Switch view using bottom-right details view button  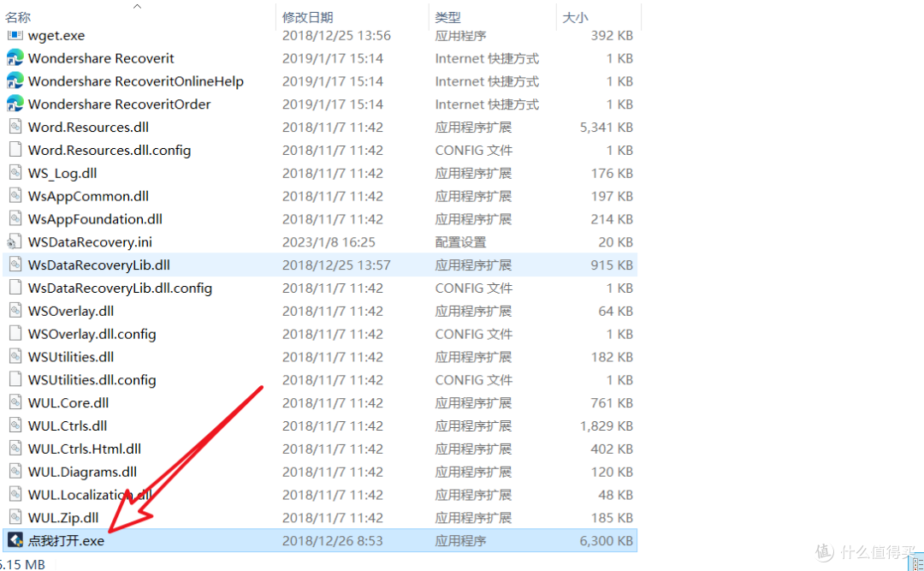pyautogui.click(x=917, y=563)
